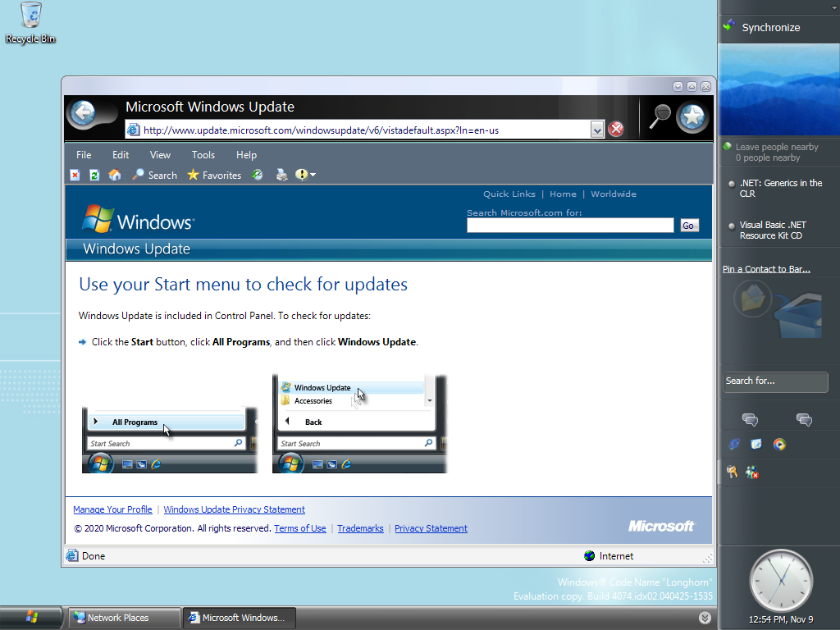
Task: Click the Refresh page toolbar icon
Action: (x=94, y=175)
